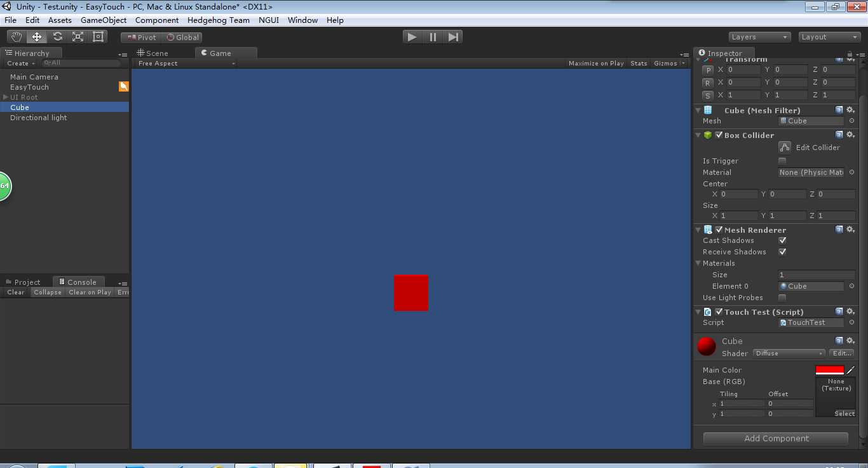The image size is (868, 468).
Task: Open help for Box Collider
Action: (839, 135)
